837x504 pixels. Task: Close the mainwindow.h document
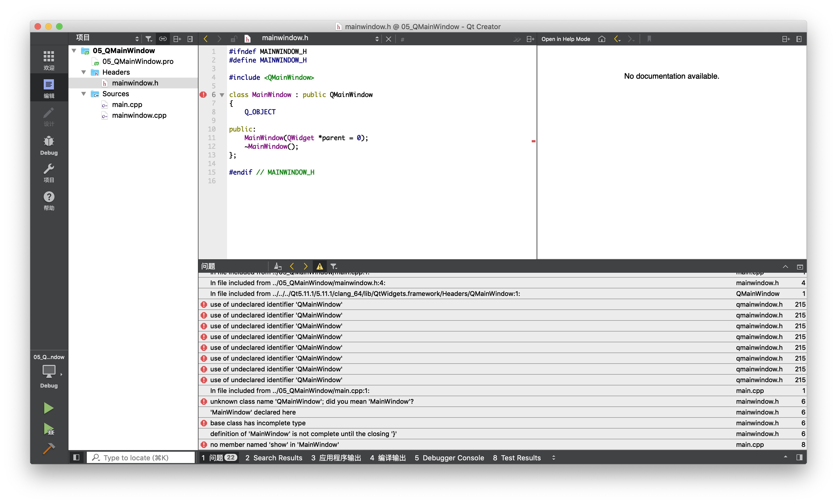point(389,39)
